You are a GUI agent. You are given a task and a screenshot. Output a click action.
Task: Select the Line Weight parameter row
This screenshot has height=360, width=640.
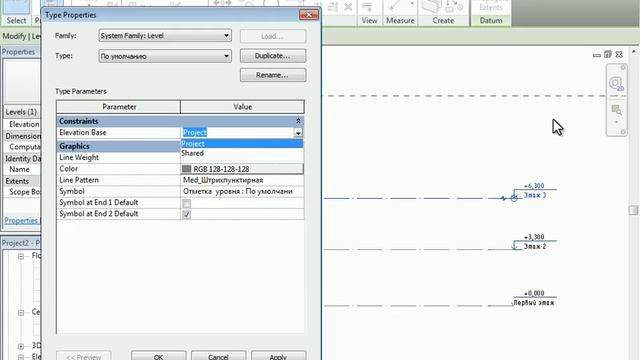[x=118, y=158]
